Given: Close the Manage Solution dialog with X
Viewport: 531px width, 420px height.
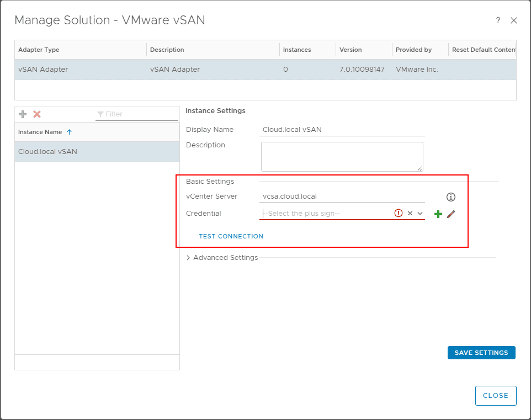Looking at the screenshot, I should point(514,20).
